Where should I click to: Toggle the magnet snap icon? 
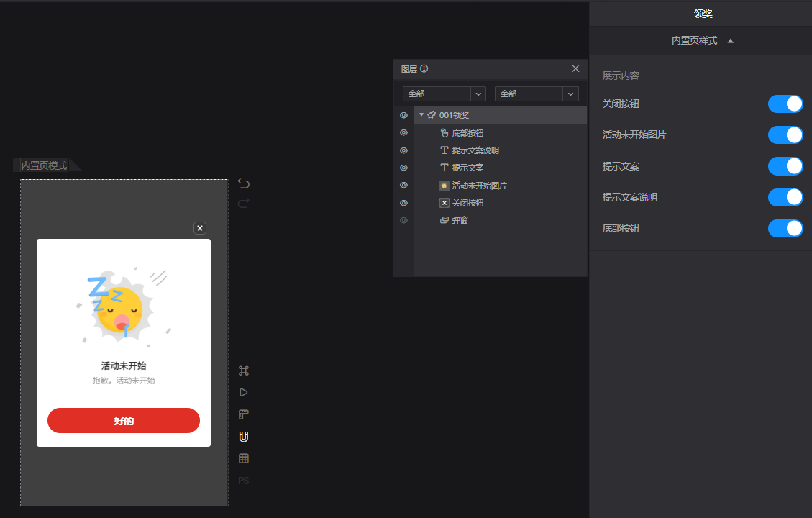[243, 437]
